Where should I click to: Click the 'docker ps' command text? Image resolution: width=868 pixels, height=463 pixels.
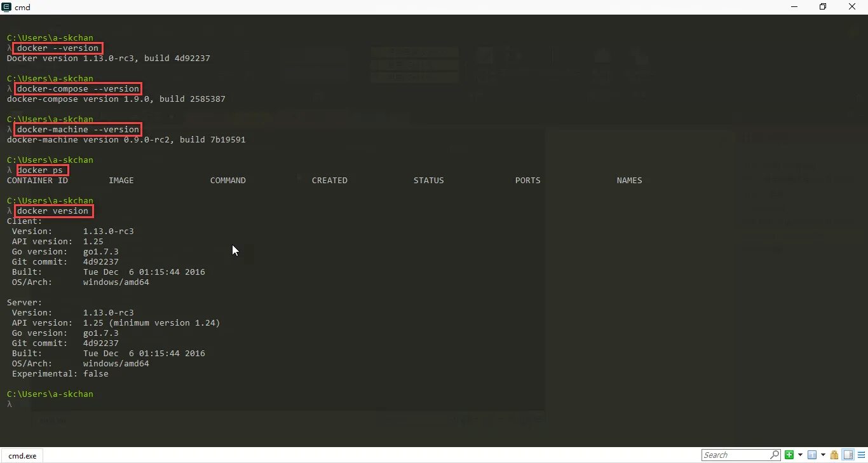tap(40, 170)
